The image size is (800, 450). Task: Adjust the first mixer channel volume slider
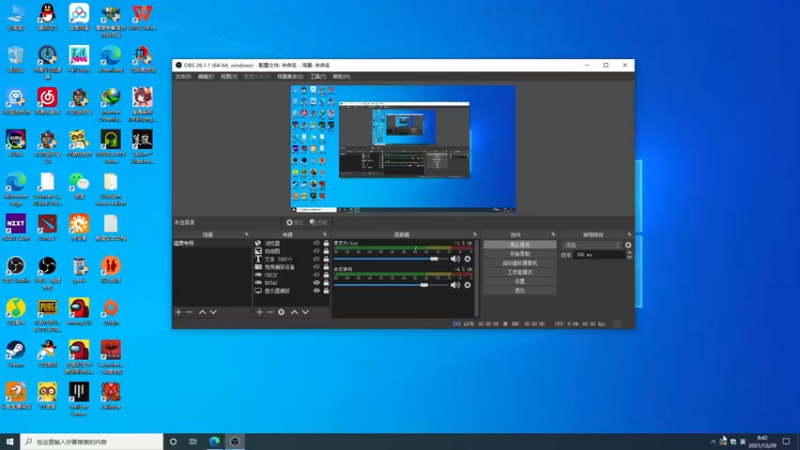tap(390, 259)
